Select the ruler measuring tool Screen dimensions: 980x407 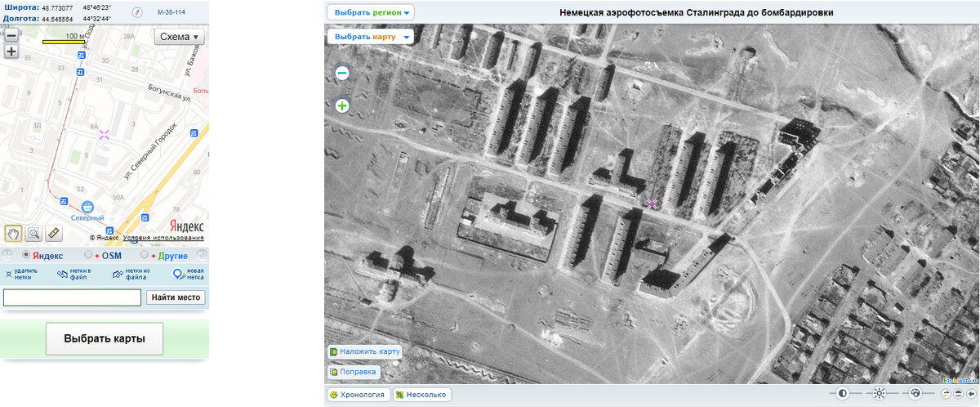click(x=54, y=233)
